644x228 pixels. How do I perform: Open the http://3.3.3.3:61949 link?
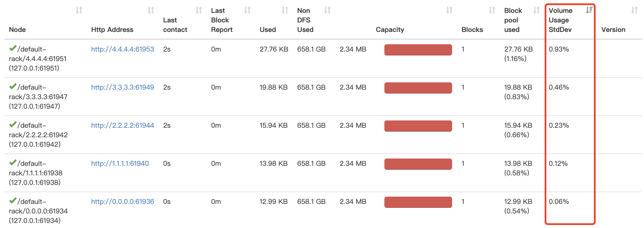[123, 87]
